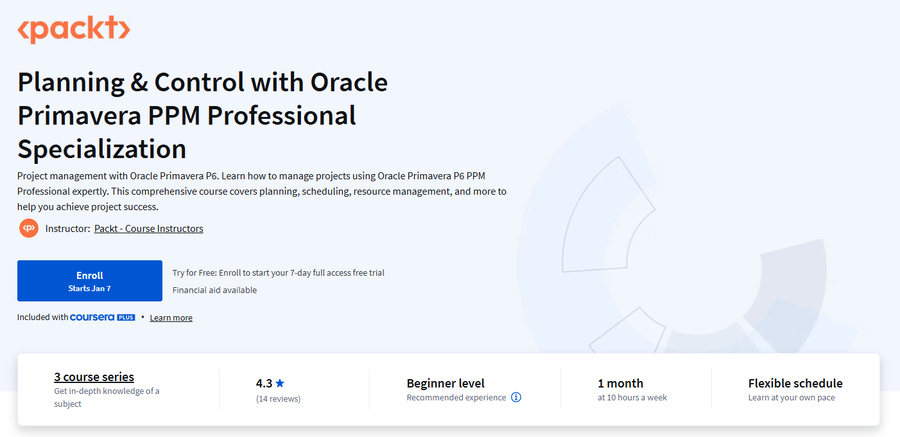Click the Starts Jan 7 label
900x437 pixels.
coord(90,288)
